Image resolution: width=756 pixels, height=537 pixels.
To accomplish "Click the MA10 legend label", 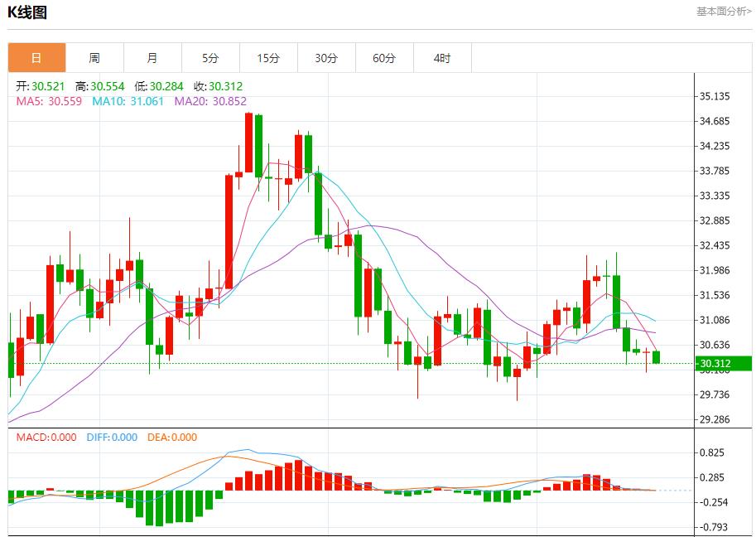I will (128, 101).
